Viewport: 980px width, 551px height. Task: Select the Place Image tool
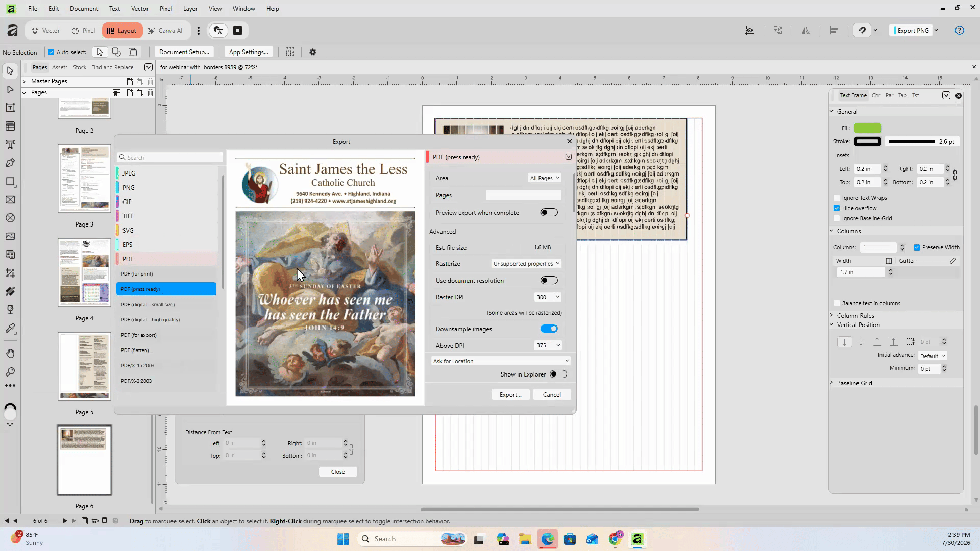point(10,236)
